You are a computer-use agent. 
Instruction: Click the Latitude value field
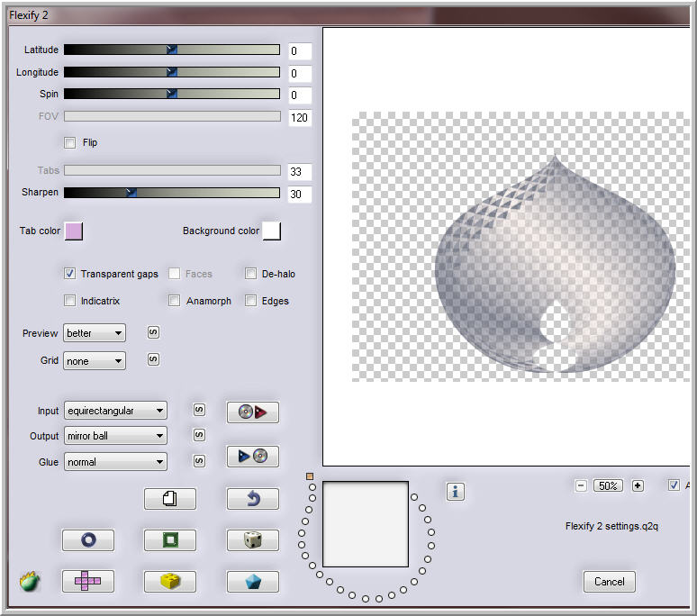[300, 51]
